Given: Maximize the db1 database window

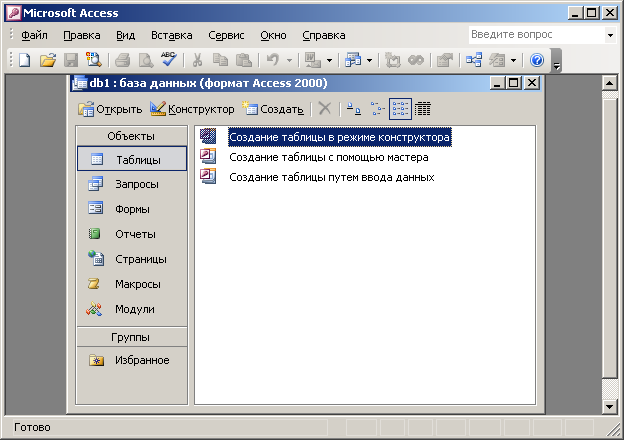Looking at the screenshot, I should coord(514,83).
